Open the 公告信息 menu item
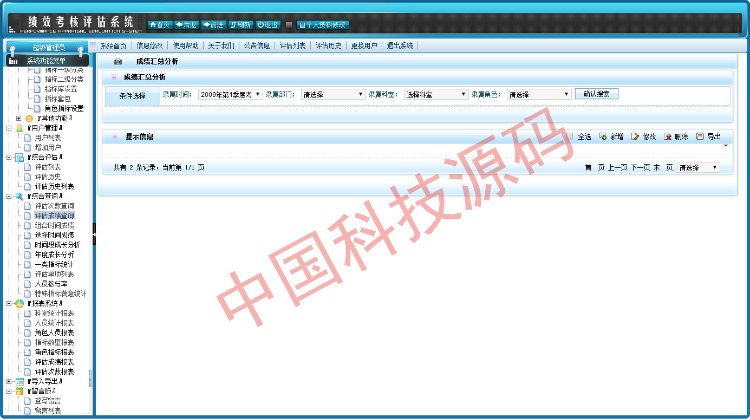Screen dimensions: 750x420 tap(257, 46)
